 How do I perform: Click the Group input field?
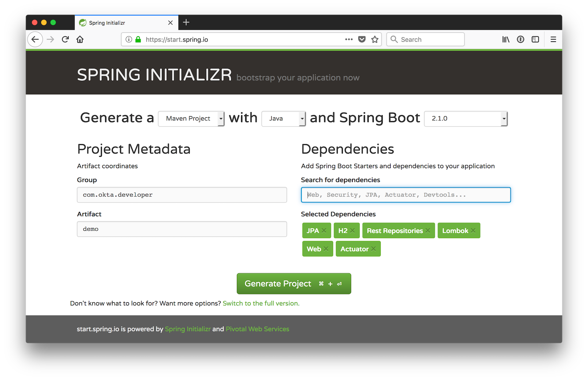pos(182,195)
